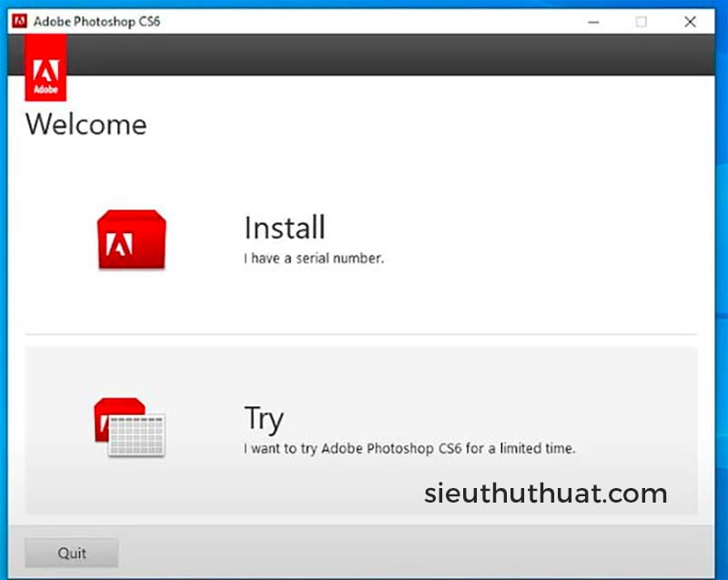Select the Install heading

coord(284,228)
